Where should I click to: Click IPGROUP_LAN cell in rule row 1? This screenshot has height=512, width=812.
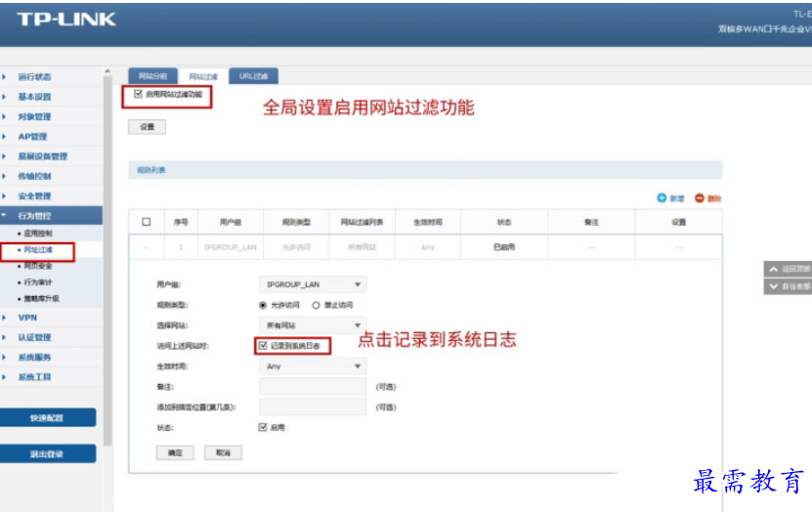pyautogui.click(x=231, y=247)
